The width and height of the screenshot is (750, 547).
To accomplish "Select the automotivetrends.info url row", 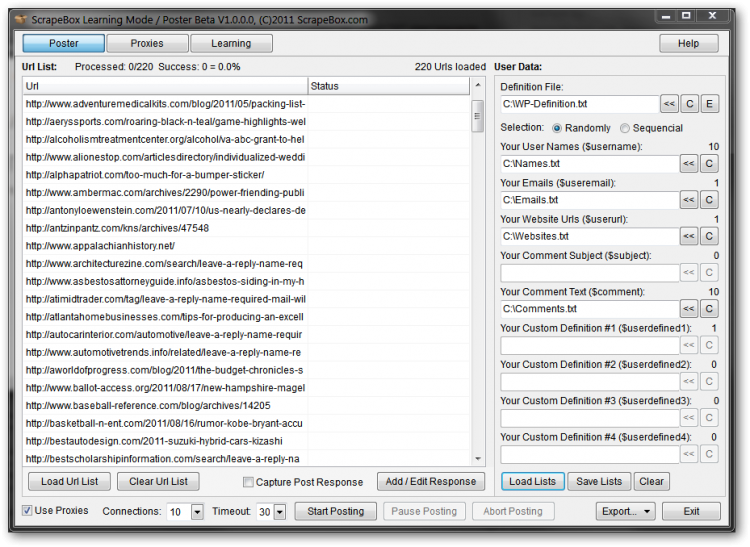I will [x=246, y=352].
